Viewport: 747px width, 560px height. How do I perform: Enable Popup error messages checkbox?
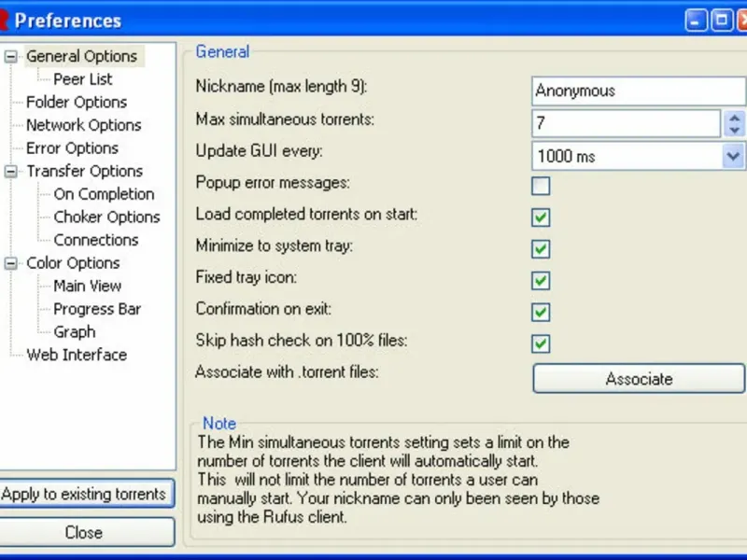pos(541,186)
